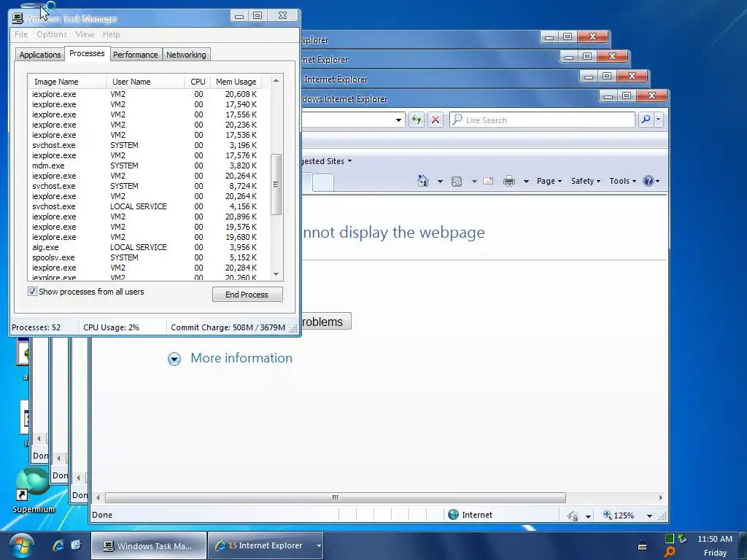Click the Live Search magnifier button

click(646, 120)
